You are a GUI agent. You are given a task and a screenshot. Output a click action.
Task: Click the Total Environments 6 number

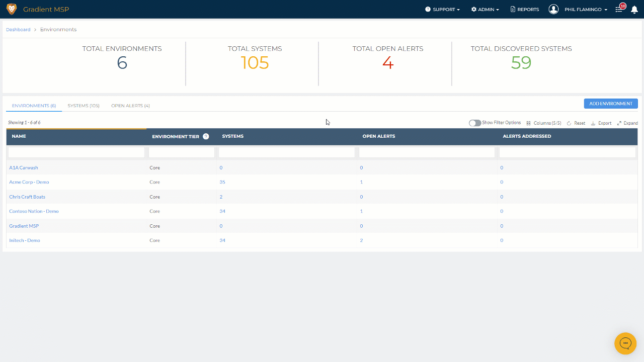point(122,63)
